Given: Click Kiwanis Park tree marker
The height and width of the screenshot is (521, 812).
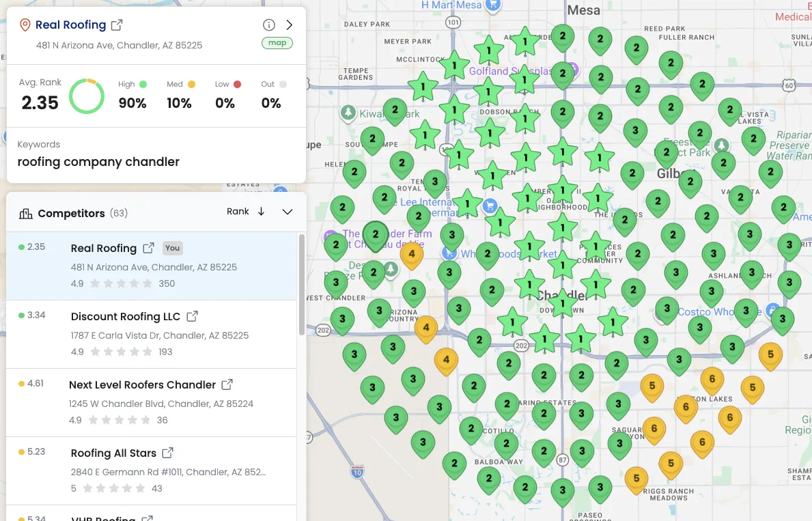Looking at the screenshot, I should point(348,113).
